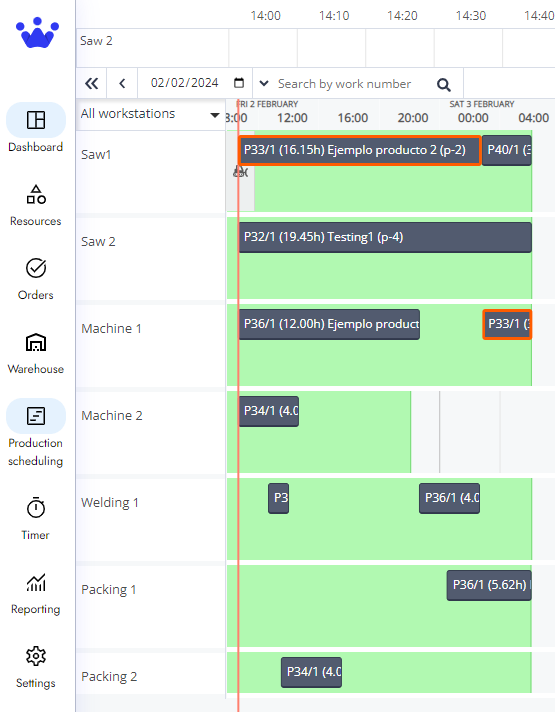Open Resources in the sidebar
The width and height of the screenshot is (555, 712).
coord(35,205)
